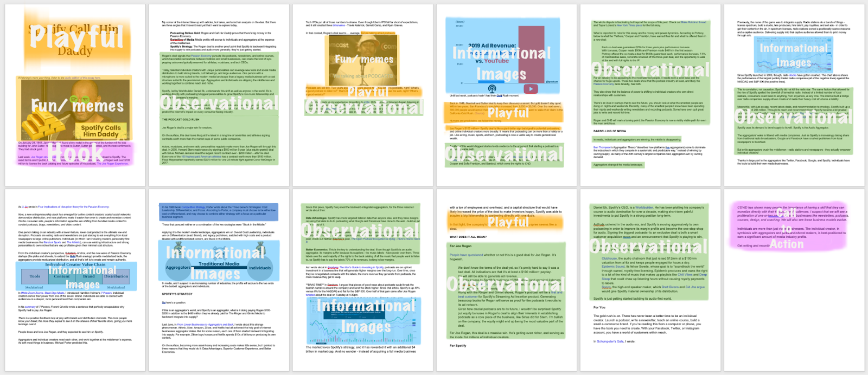Screen dimensions: 868x375
Task: Open the Joe Rogan gold bars cover image
Action: click(74, 111)
